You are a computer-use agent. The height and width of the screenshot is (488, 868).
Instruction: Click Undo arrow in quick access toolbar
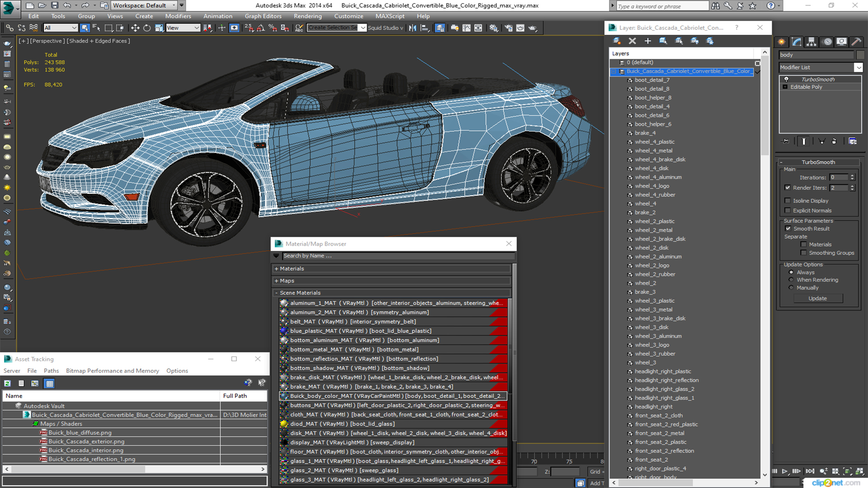point(67,5)
